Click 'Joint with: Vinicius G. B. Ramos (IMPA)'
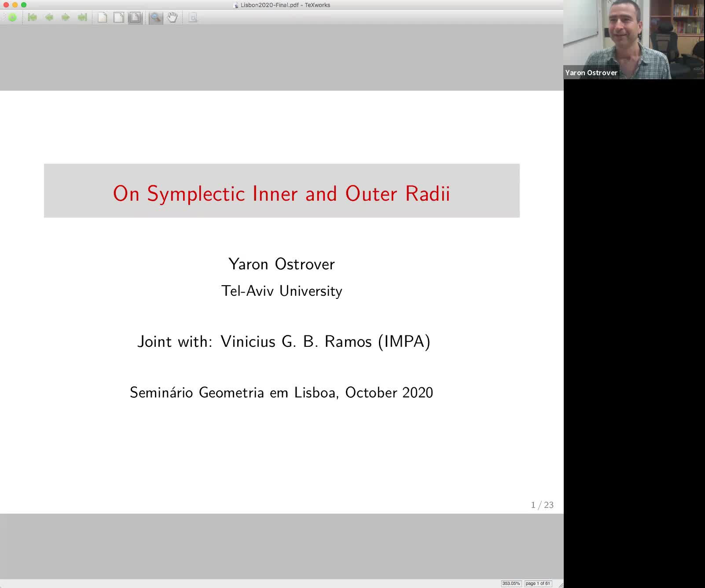This screenshot has height=588, width=705. pyautogui.click(x=284, y=342)
